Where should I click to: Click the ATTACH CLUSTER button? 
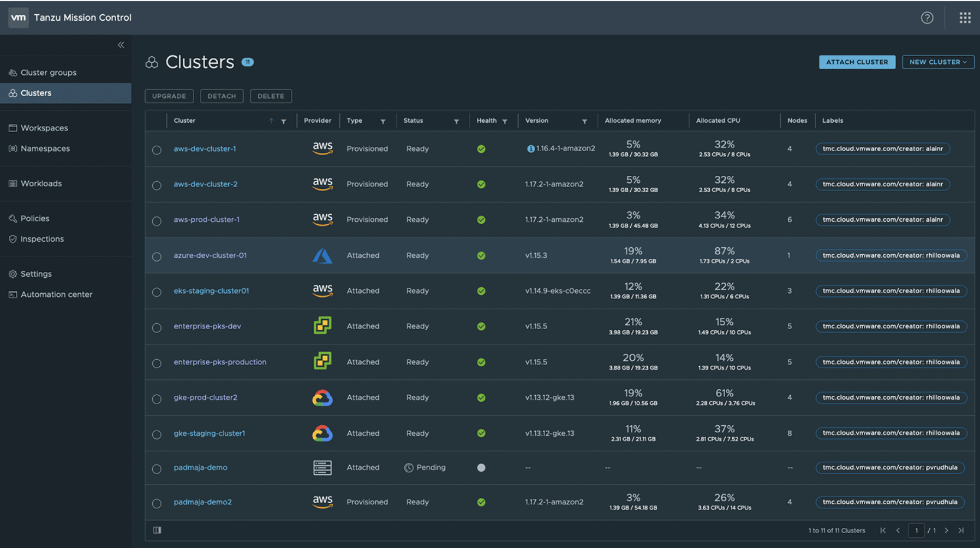pos(857,62)
